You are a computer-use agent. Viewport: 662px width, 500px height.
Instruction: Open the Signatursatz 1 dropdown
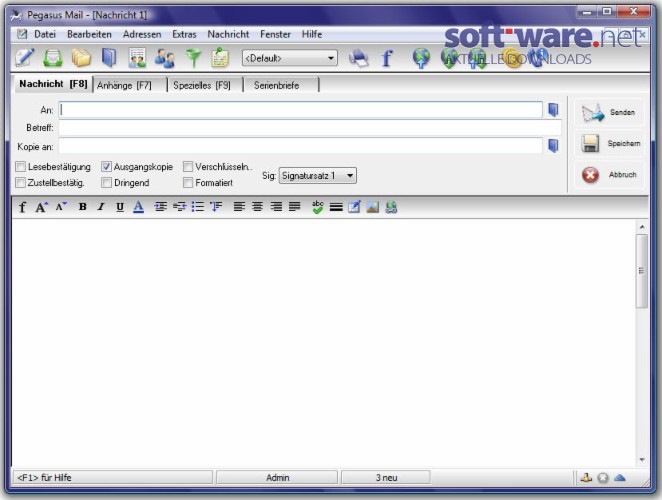[x=317, y=176]
